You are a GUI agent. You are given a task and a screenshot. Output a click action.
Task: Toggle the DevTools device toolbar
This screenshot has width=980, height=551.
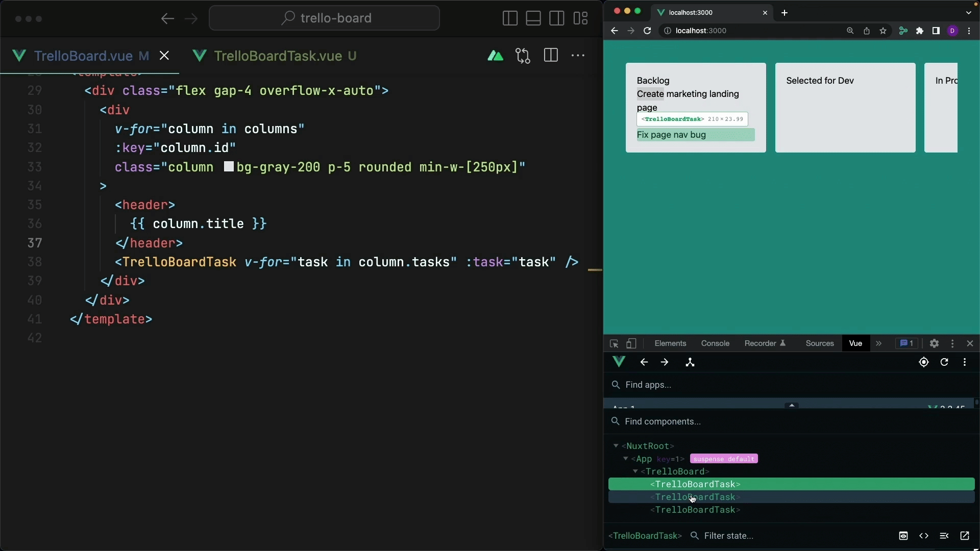pos(631,344)
